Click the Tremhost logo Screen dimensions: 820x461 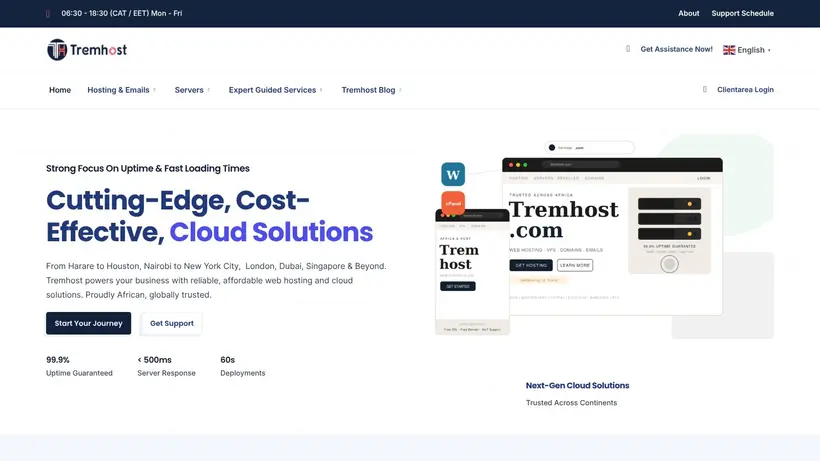coord(87,50)
